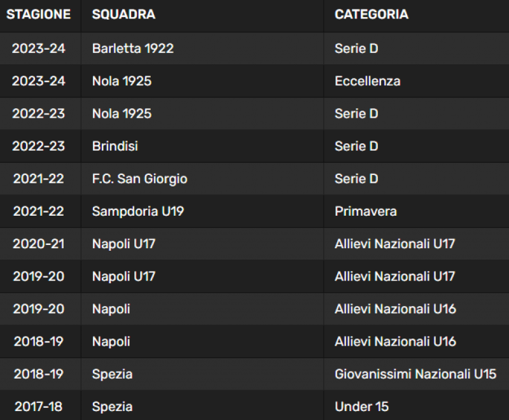Open the Barletta 1922 team entry
Screen dimensions: 509x420
point(133,48)
